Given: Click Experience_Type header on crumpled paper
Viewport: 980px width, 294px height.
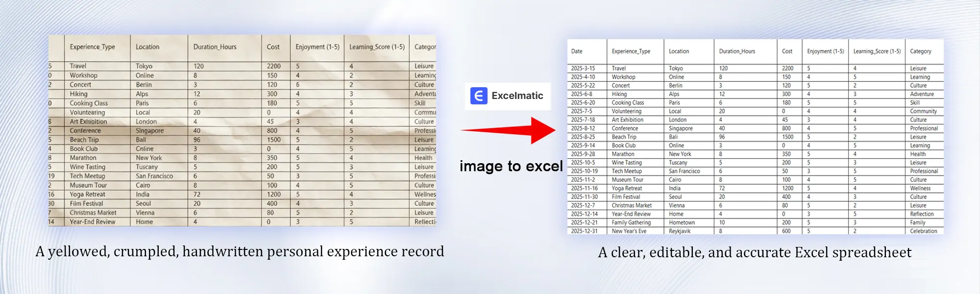Looking at the screenshot, I should [x=92, y=47].
